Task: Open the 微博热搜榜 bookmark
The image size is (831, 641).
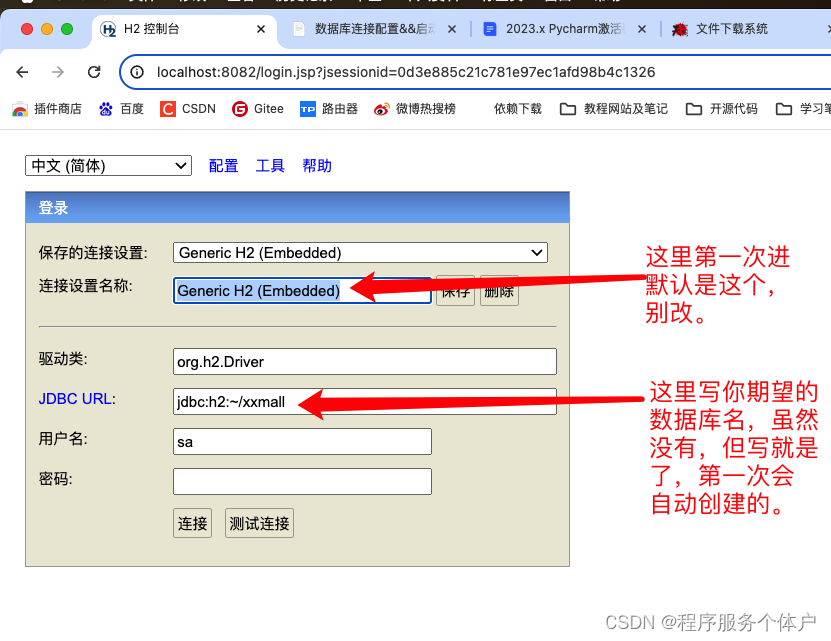Action: [x=414, y=109]
